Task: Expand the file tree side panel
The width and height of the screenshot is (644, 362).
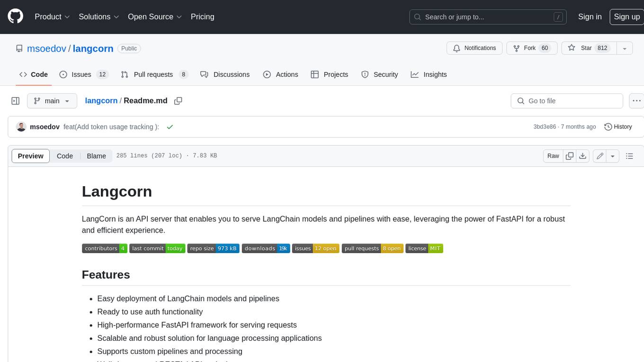Action: [x=15, y=101]
